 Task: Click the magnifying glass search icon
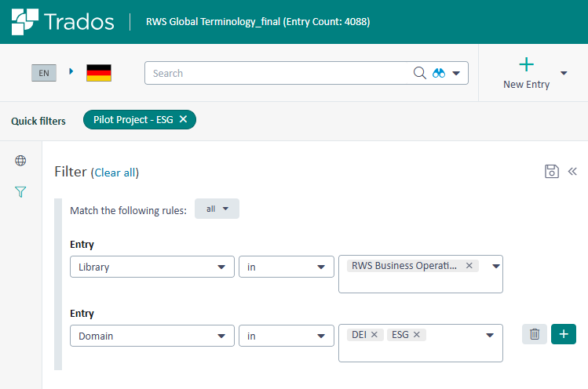[x=420, y=73]
